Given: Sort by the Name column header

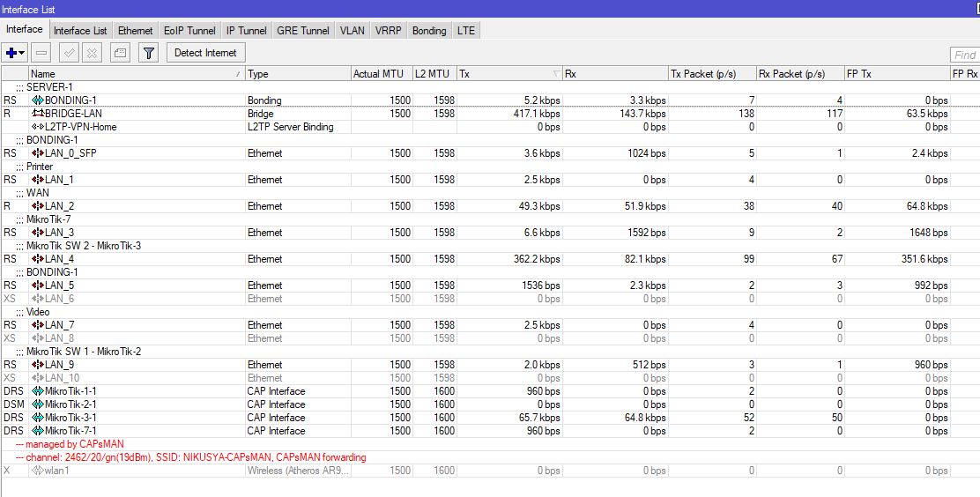Looking at the screenshot, I should tap(137, 74).
